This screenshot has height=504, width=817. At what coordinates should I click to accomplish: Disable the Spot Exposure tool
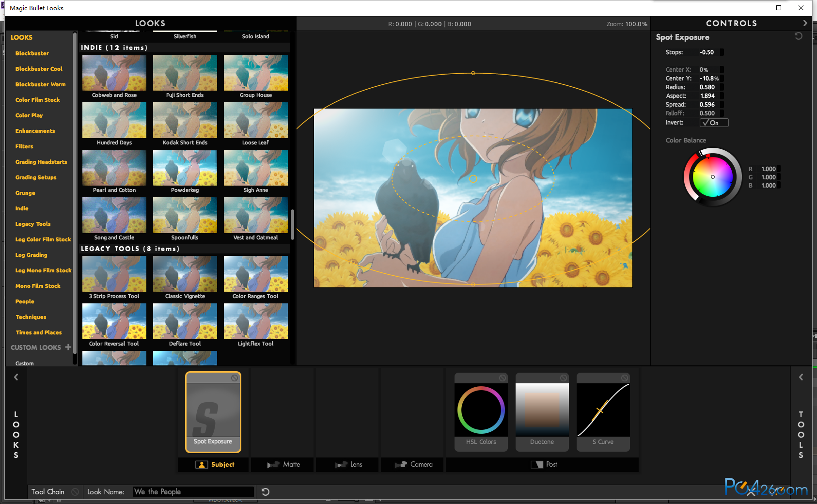click(x=235, y=378)
